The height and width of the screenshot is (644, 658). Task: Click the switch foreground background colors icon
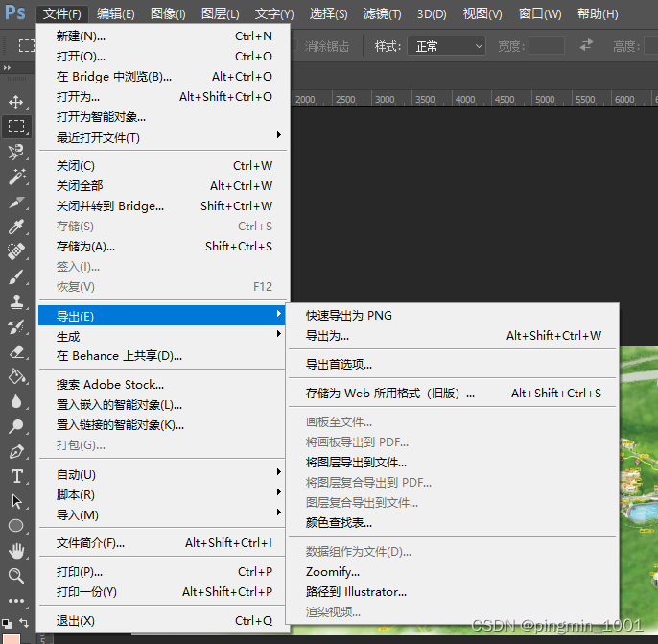[x=24, y=623]
